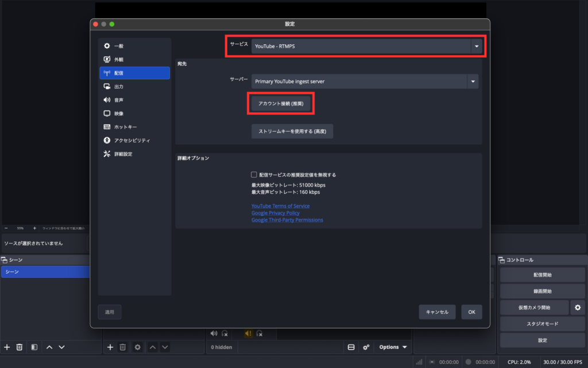Open the アクセシビリティ settings tab

point(134,140)
